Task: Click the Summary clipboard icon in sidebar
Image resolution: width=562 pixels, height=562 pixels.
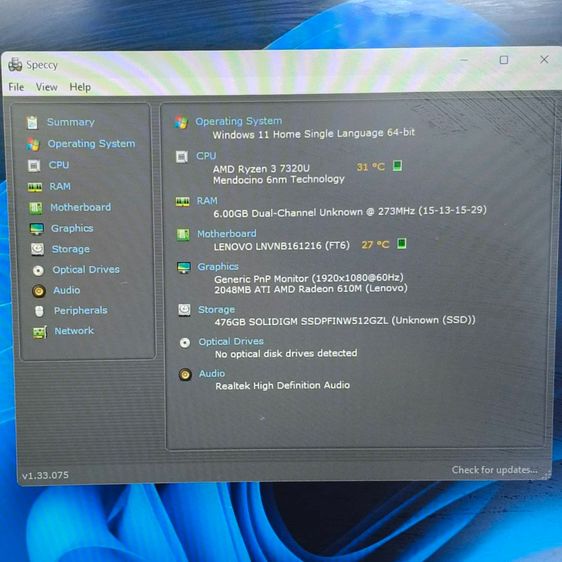Action: [x=32, y=123]
